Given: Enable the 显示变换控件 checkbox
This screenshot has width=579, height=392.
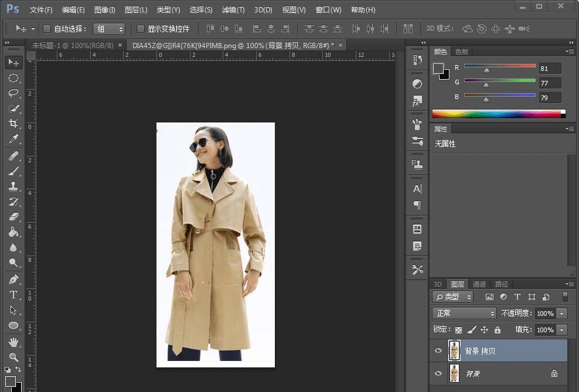Looking at the screenshot, I should (141, 29).
